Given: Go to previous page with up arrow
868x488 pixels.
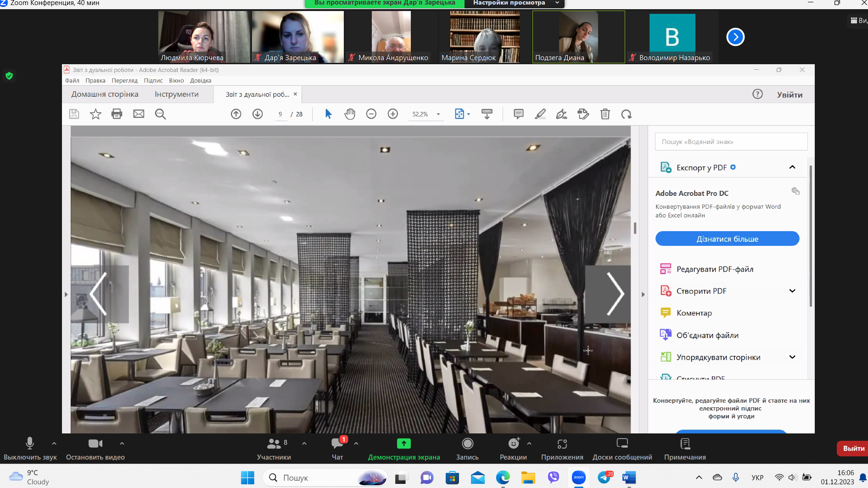Looking at the screenshot, I should point(236,114).
